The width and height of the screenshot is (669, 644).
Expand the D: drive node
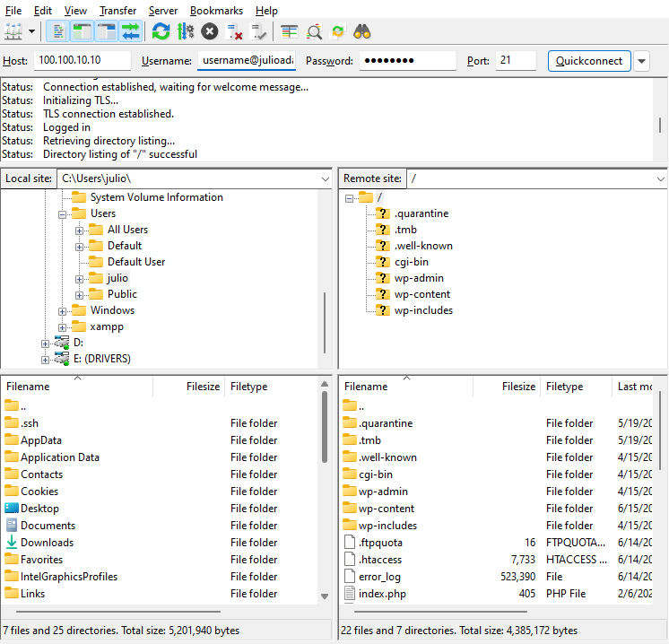pyautogui.click(x=45, y=344)
